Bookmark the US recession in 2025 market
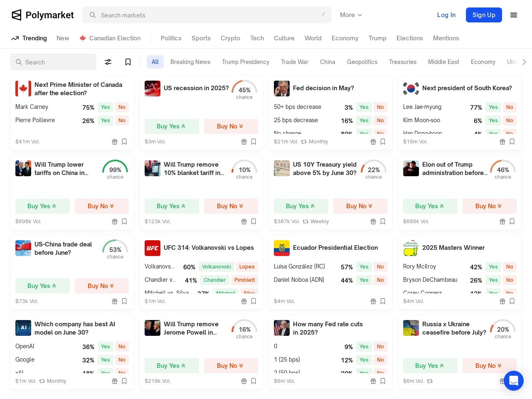 click(254, 142)
